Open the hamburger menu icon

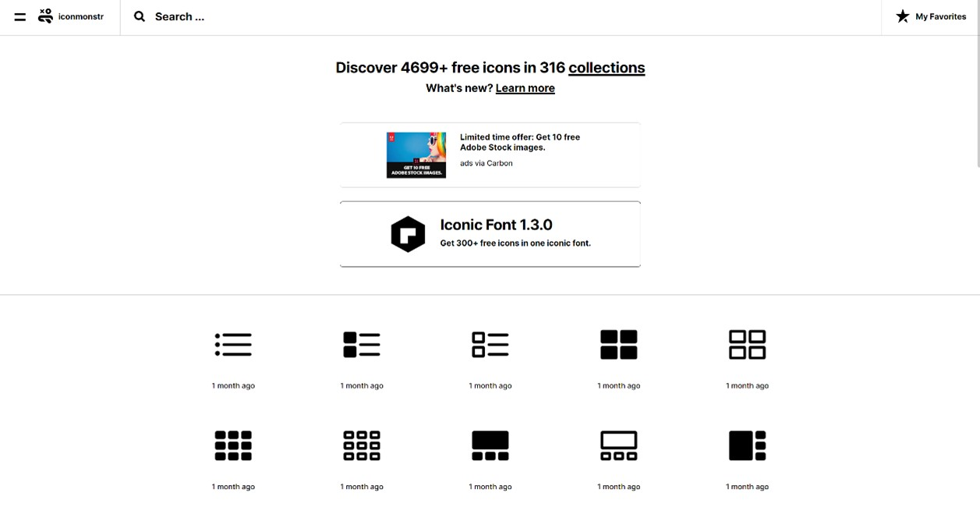(20, 16)
